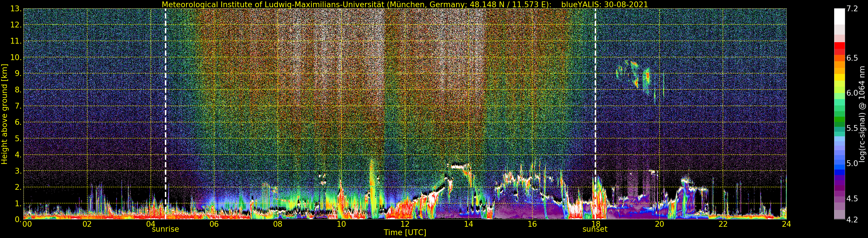The width and height of the screenshot is (868, 238).
Task: Click the '3.' height tick label
Action: [x=18, y=171]
